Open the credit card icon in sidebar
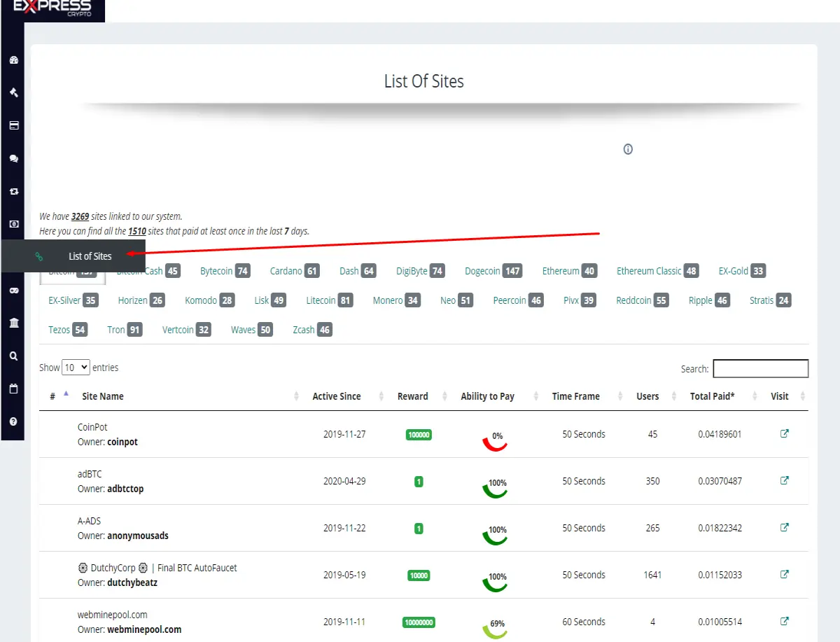 tap(13, 125)
